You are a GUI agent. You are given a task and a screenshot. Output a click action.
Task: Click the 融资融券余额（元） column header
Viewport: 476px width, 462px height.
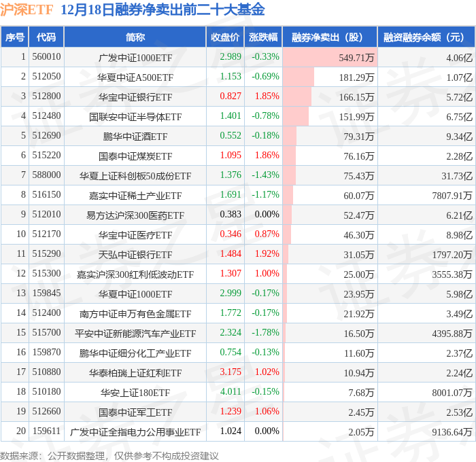tap(426, 37)
